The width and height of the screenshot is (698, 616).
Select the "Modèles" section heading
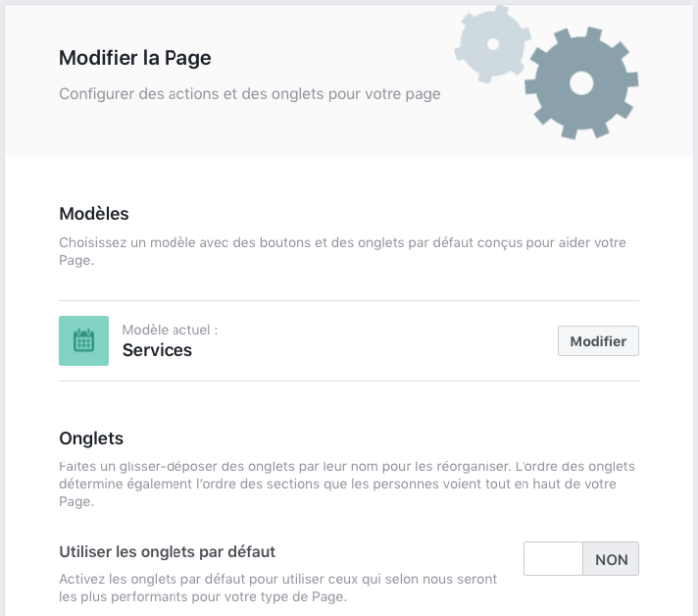coord(94,213)
